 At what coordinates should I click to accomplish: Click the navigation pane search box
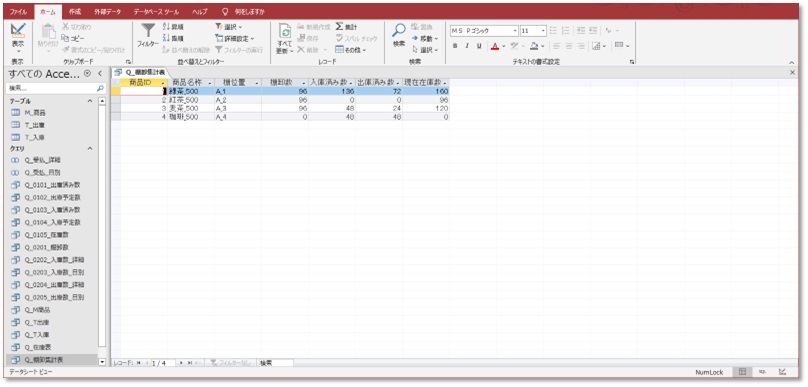pyautogui.click(x=56, y=89)
